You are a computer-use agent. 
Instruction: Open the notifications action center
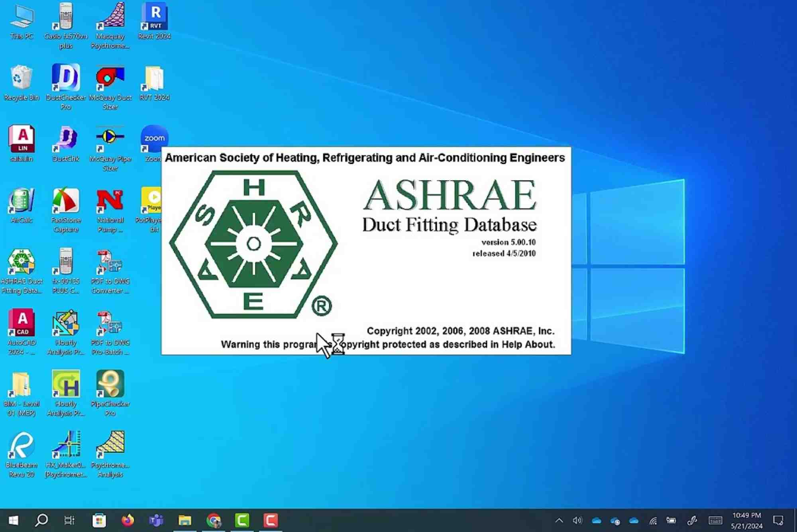778,520
